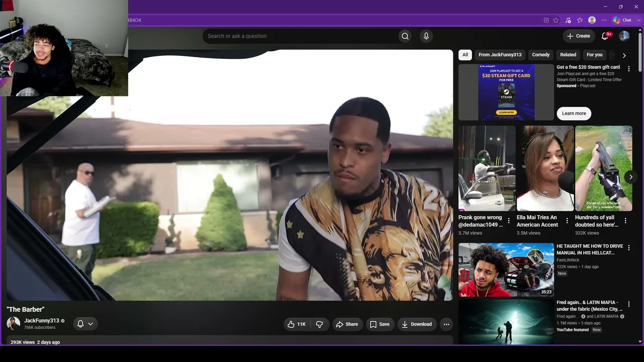Click The Barber video player
This screenshot has height=362, width=644.
230,175
